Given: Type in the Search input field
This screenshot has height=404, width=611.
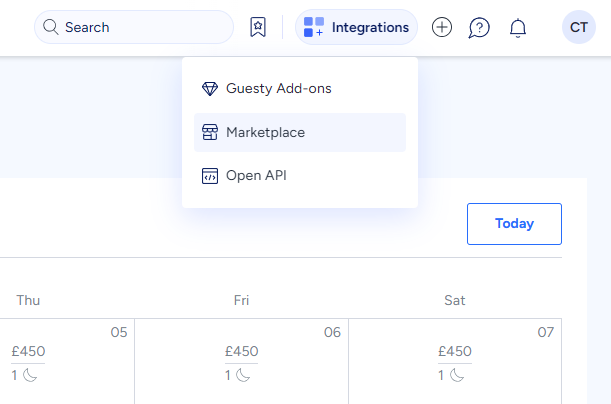Looking at the screenshot, I should [145, 27].
